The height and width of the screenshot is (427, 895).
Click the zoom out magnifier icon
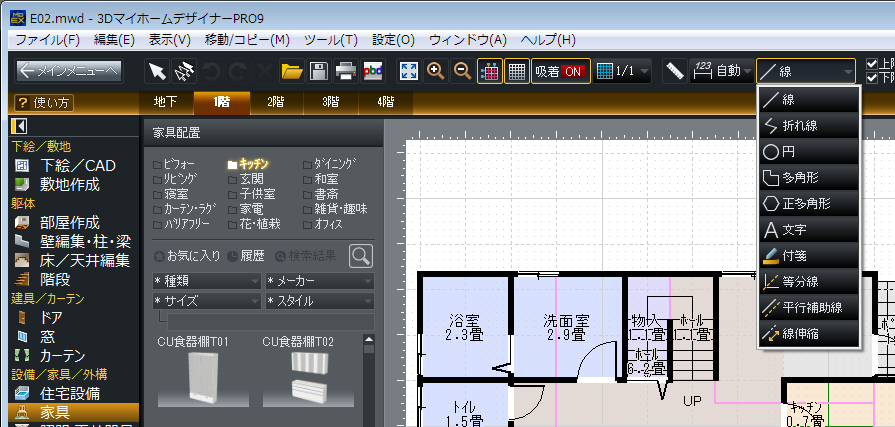tap(462, 71)
